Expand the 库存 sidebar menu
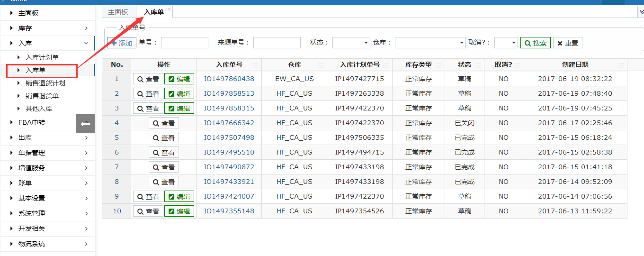 47,28
